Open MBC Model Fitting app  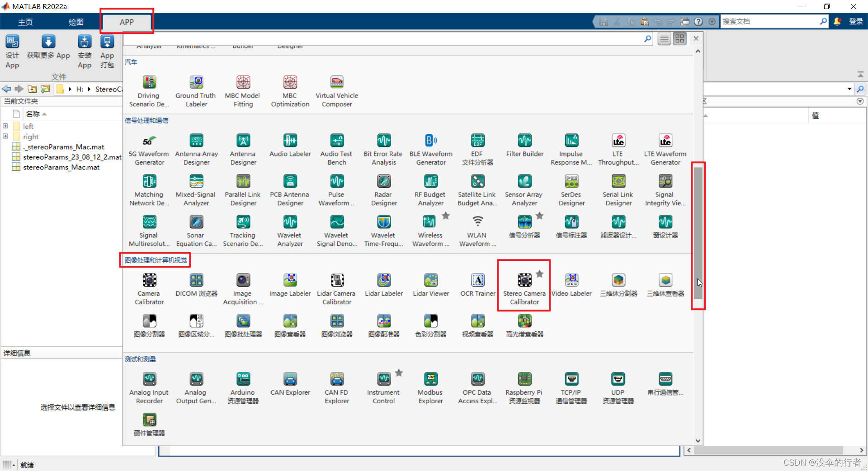coord(243,91)
